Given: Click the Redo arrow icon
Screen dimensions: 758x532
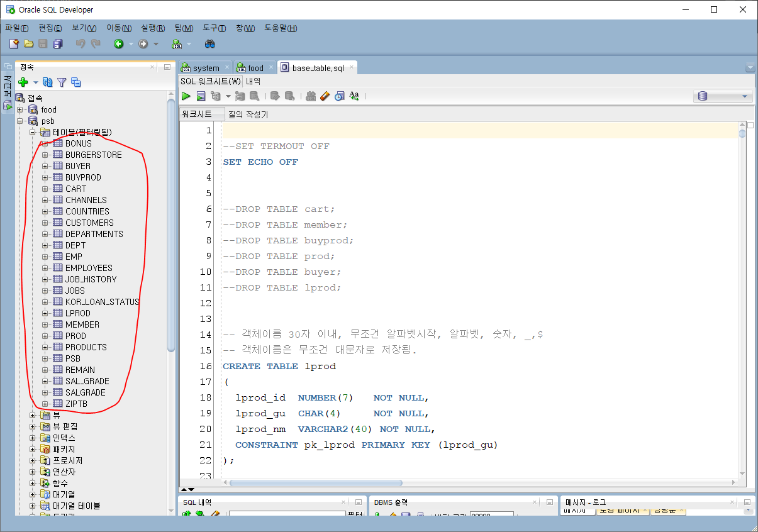Looking at the screenshot, I should point(96,44).
